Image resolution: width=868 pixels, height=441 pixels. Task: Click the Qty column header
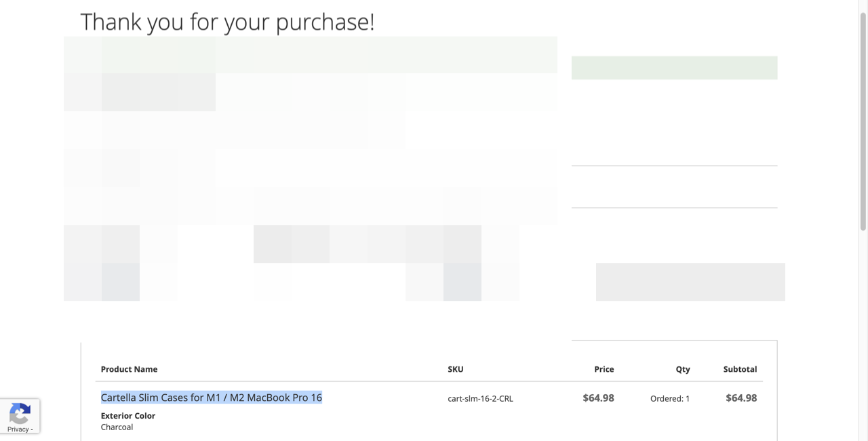(683, 369)
